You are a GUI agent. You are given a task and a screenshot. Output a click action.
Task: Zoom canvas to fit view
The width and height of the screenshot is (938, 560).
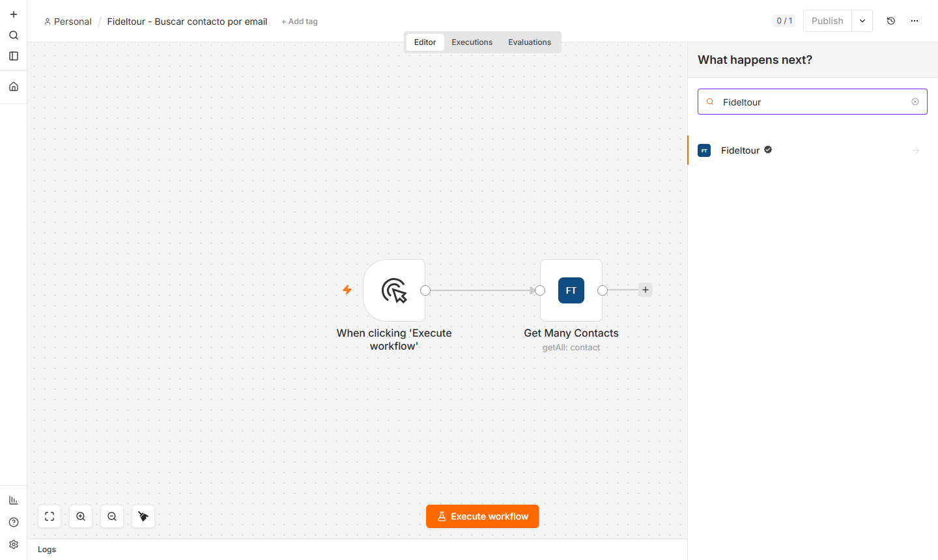click(50, 516)
